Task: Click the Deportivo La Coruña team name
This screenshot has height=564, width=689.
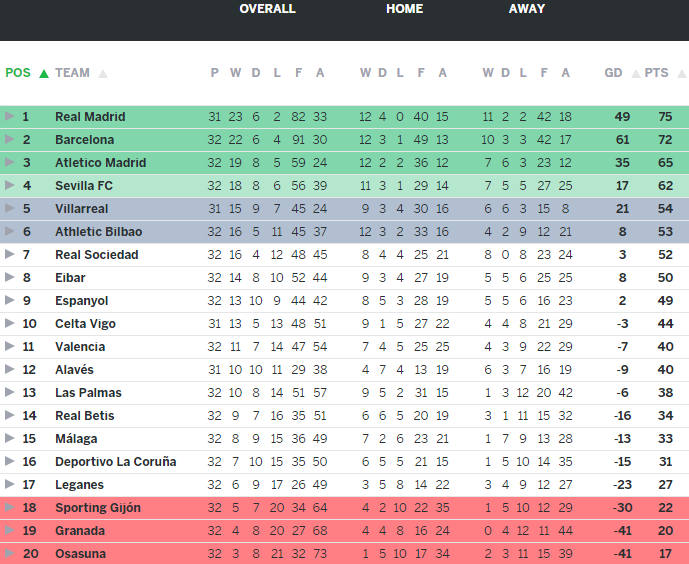Action: (x=115, y=462)
